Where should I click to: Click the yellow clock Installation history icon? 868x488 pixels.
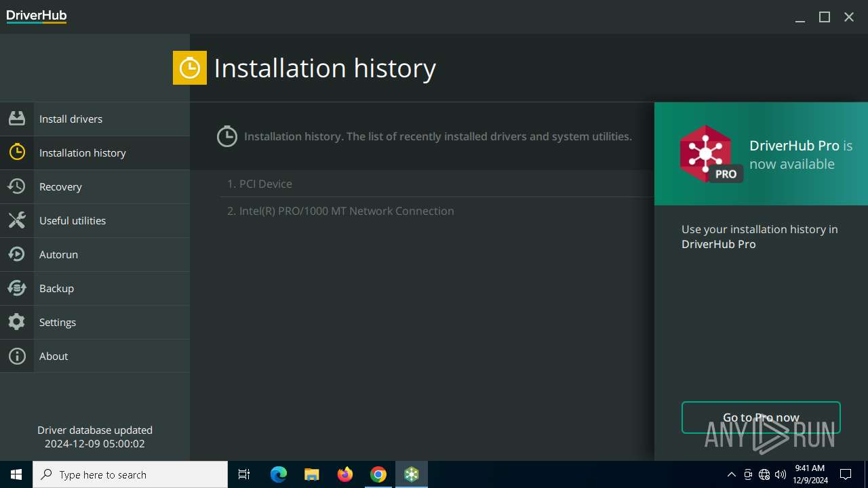pyautogui.click(x=17, y=152)
